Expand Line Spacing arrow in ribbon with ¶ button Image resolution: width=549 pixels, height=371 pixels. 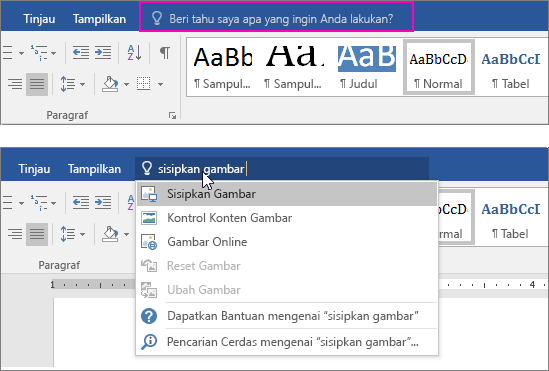[x=83, y=84]
